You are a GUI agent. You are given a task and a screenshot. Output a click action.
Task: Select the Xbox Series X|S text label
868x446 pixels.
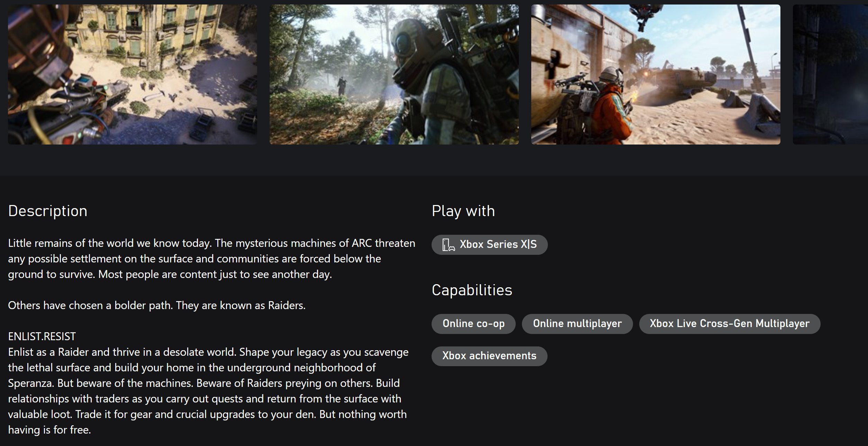(498, 244)
